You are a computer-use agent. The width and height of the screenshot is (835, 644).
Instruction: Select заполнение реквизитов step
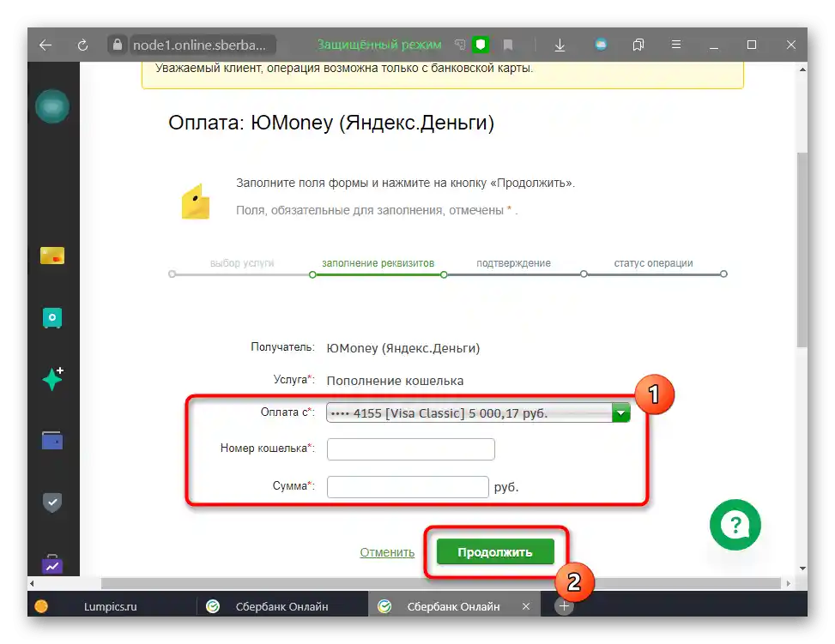pos(378,263)
